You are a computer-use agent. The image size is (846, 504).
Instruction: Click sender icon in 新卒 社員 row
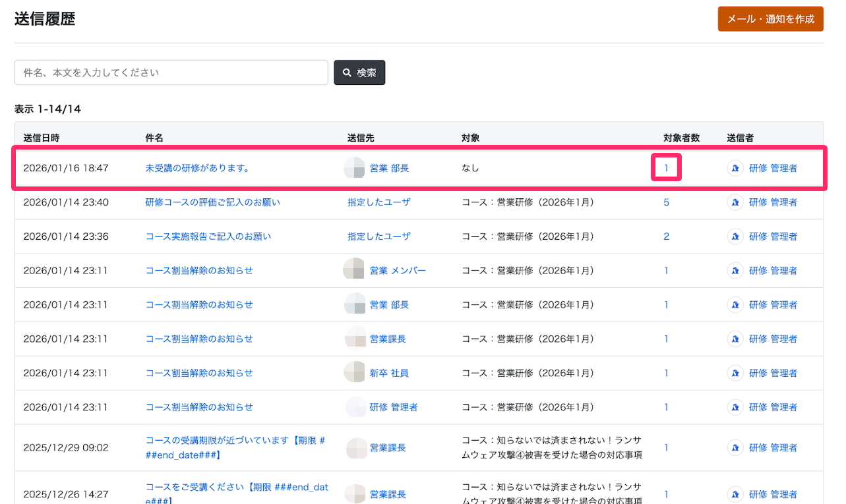click(735, 373)
